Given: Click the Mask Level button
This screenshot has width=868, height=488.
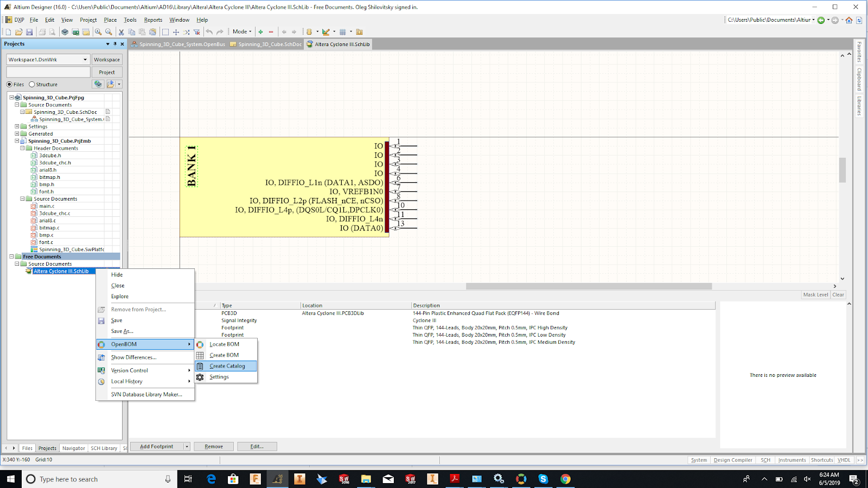Looking at the screenshot, I should [816, 295].
